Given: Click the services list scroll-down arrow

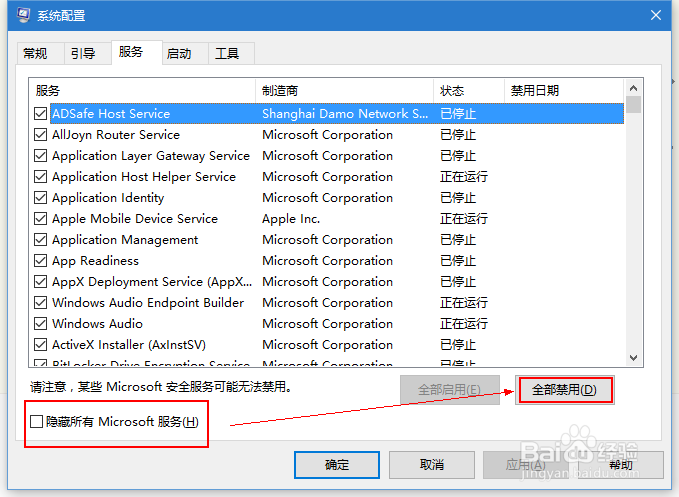Looking at the screenshot, I should [634, 358].
